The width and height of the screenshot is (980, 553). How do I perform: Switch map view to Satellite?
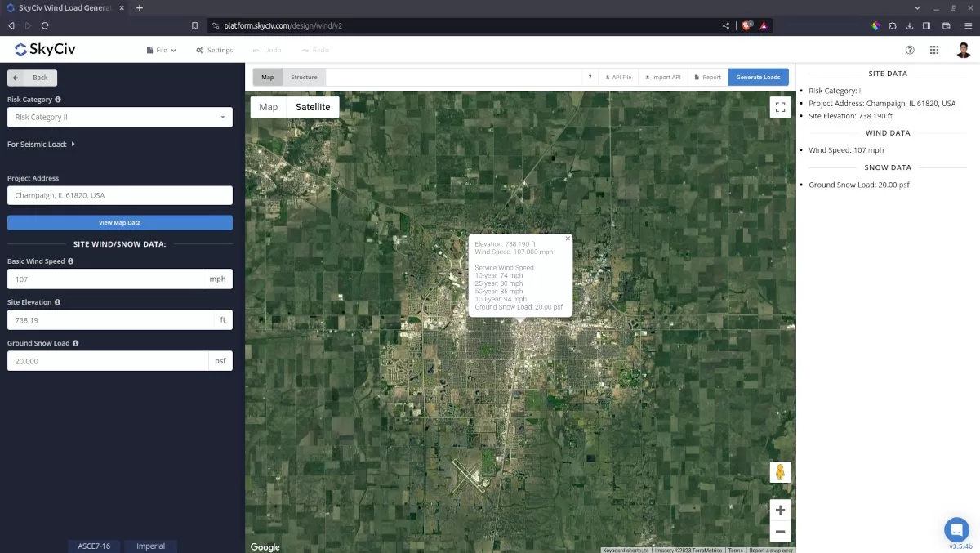click(313, 106)
